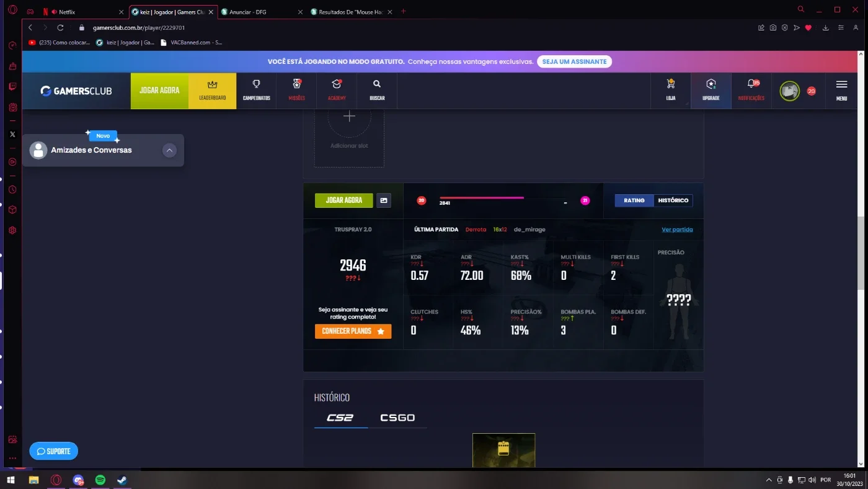Switch to the Histórico toggle option
Screen dimensions: 868x489
tap(673, 200)
